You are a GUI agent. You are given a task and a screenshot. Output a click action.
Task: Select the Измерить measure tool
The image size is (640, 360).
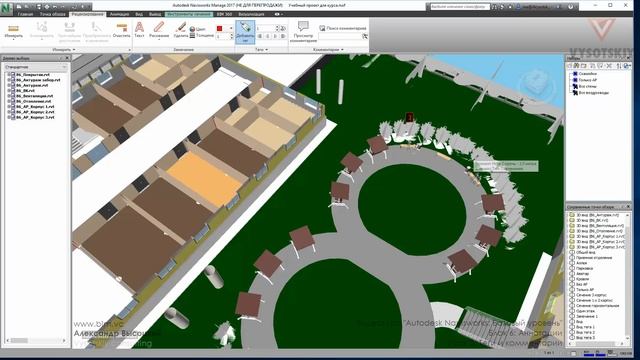pyautogui.click(x=13, y=31)
